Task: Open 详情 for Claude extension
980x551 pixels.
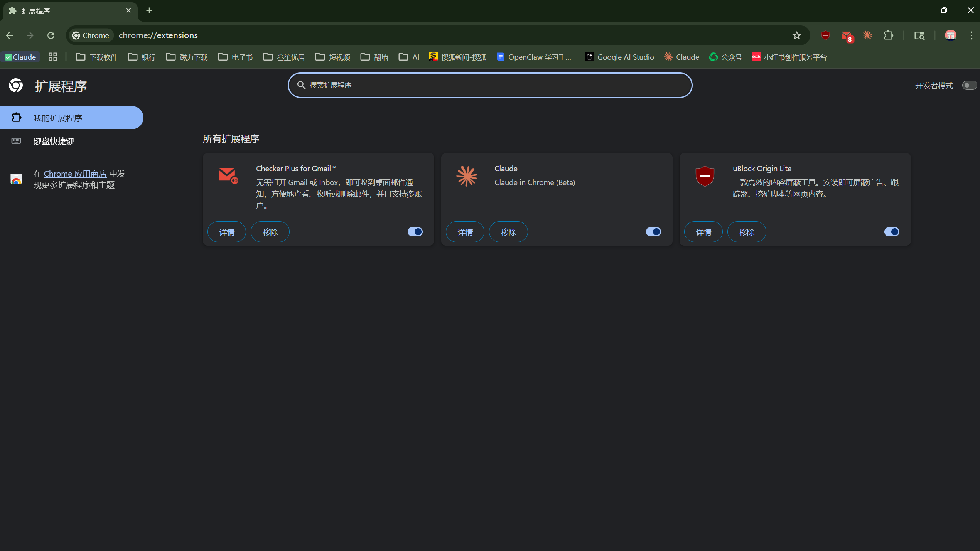Action: 465,232
